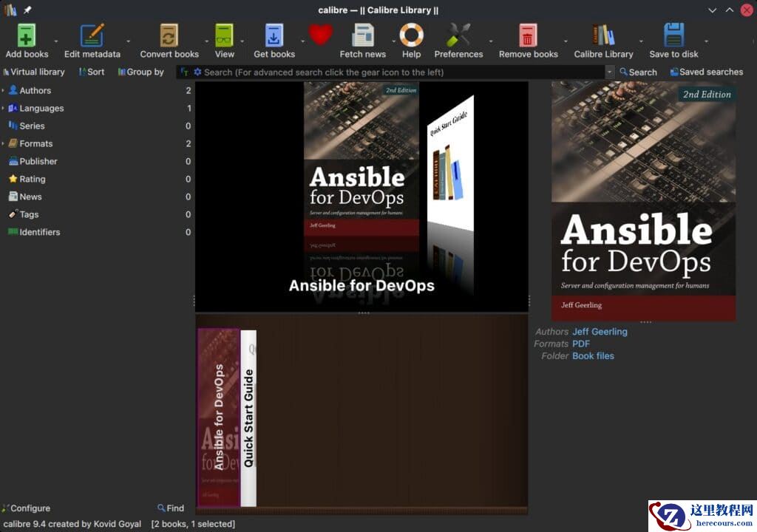Open Save to disk dropdown arrow
The image size is (757, 532).
[706, 41]
